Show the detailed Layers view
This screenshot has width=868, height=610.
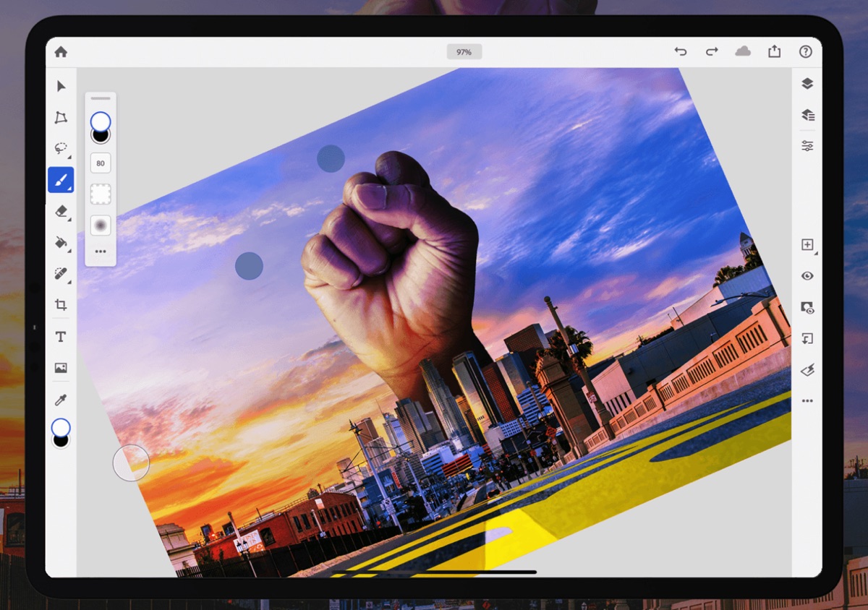click(x=807, y=115)
